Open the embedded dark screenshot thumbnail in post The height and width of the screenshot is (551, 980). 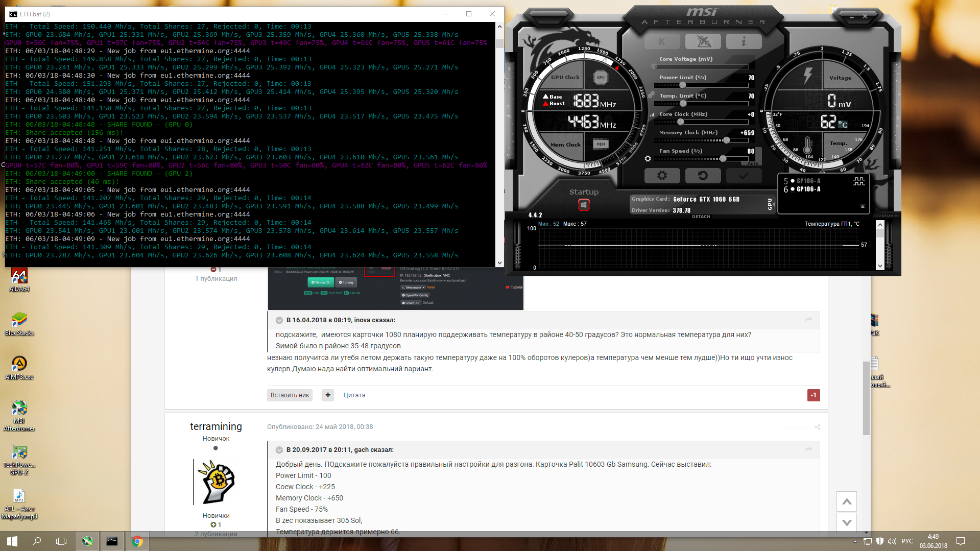click(396, 288)
